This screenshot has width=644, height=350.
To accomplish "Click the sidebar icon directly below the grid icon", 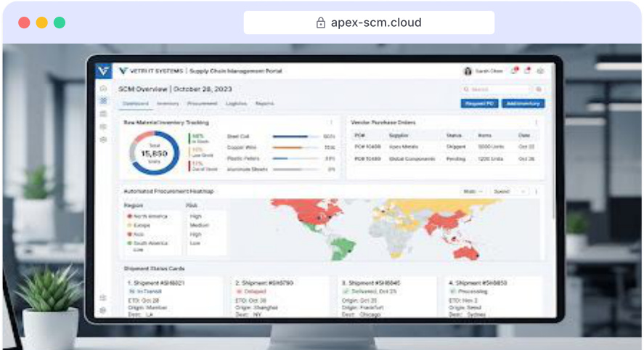I will click(x=104, y=114).
